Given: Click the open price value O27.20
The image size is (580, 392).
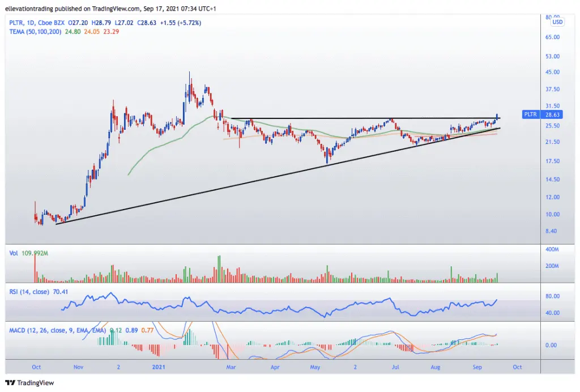Looking at the screenshot, I should pyautogui.click(x=78, y=23).
